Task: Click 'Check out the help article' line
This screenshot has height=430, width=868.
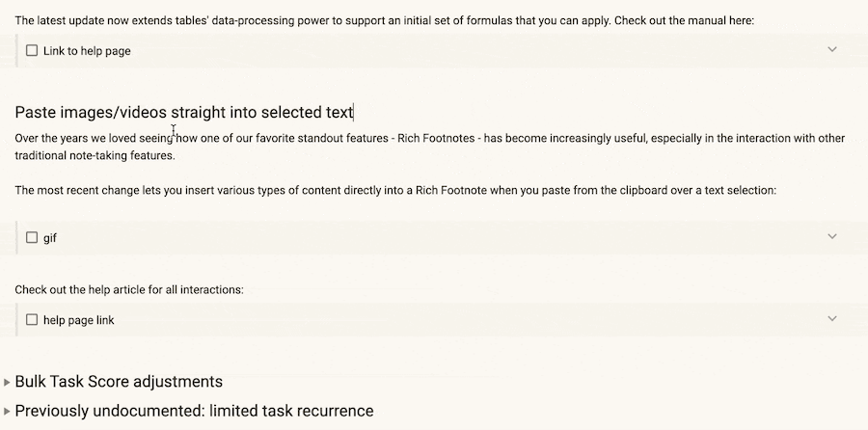Action: tap(129, 290)
